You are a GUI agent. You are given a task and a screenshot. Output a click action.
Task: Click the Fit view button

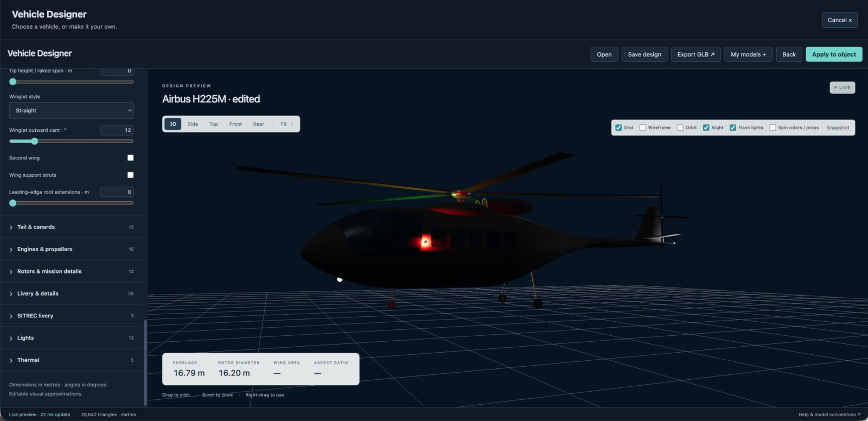[x=286, y=124]
